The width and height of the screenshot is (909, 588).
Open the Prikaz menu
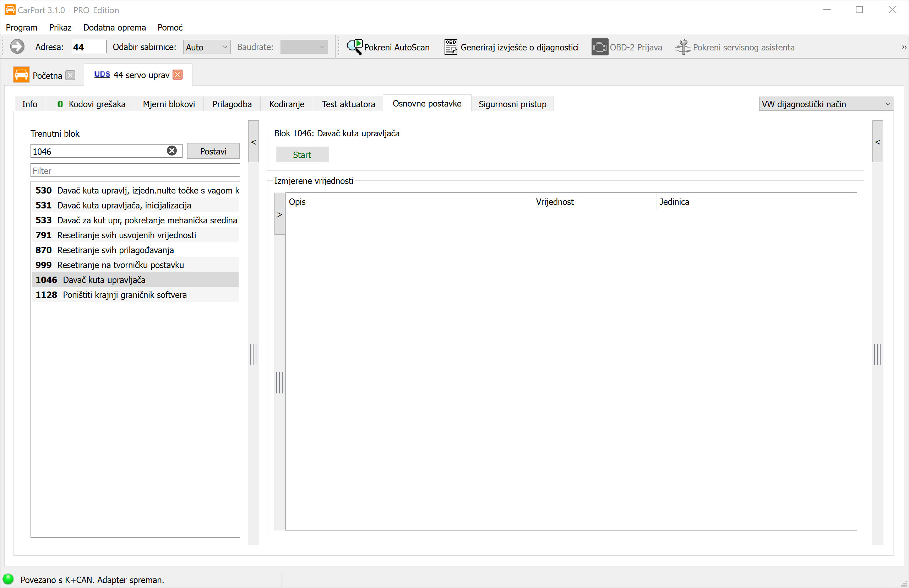click(60, 27)
